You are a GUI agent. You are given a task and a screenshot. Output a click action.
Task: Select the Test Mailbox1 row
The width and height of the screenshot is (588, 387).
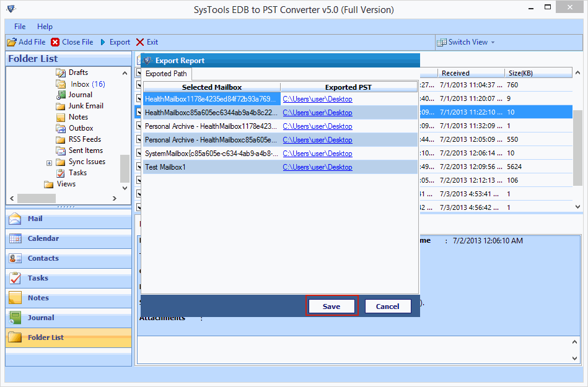tap(280, 167)
